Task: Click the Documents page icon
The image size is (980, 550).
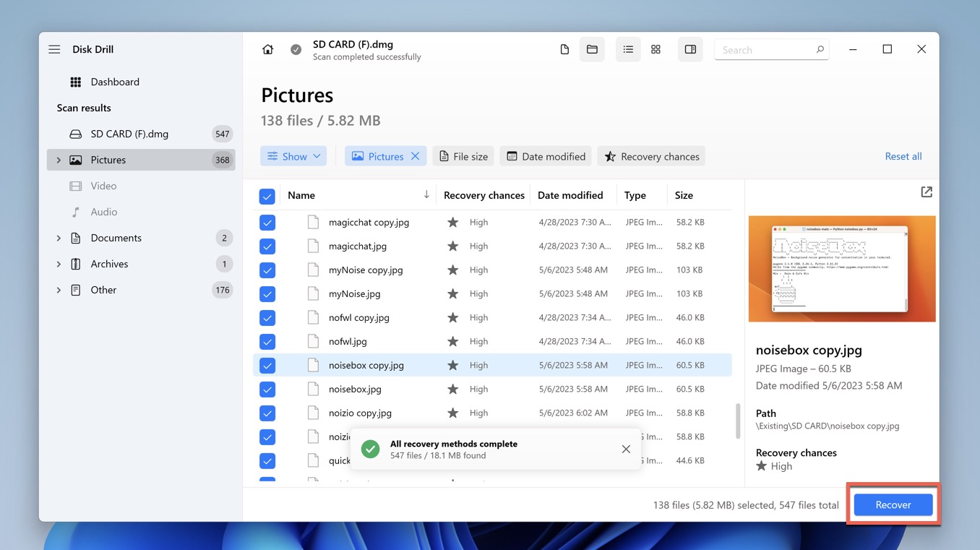Action: [x=75, y=238]
